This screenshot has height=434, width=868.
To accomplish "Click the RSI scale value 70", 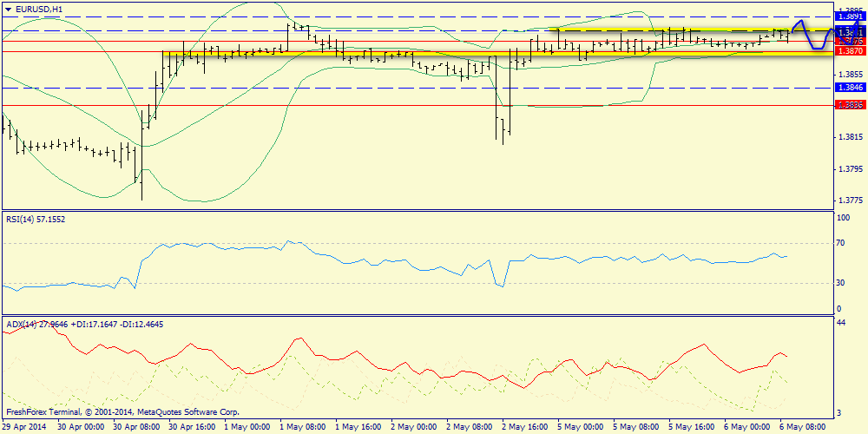I will coord(840,243).
